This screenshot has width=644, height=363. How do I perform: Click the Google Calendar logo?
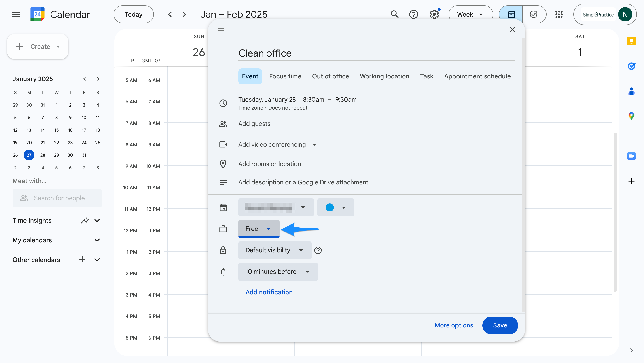point(38,14)
